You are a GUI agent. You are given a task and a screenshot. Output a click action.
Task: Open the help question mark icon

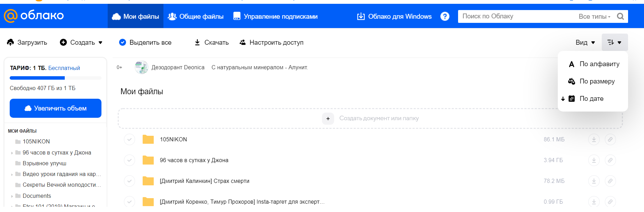click(x=445, y=16)
